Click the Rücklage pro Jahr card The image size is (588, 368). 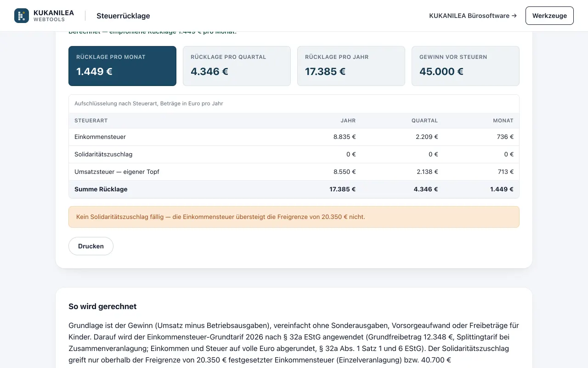(x=351, y=66)
